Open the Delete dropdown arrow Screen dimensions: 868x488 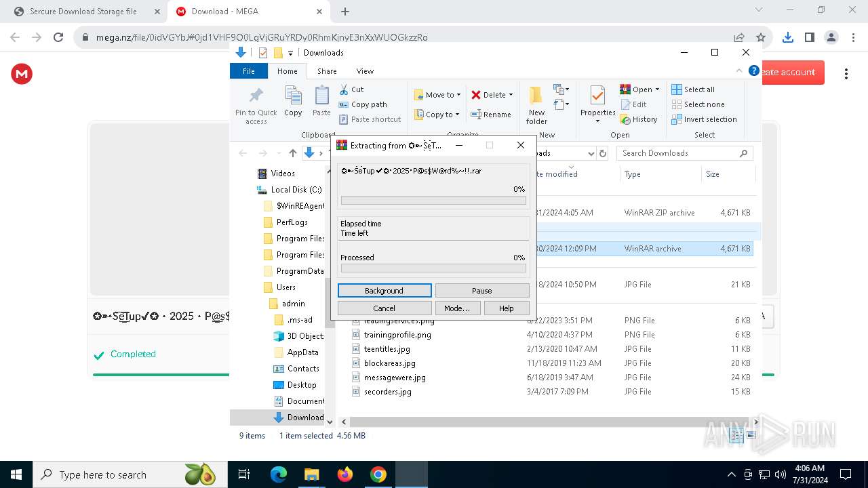click(511, 95)
